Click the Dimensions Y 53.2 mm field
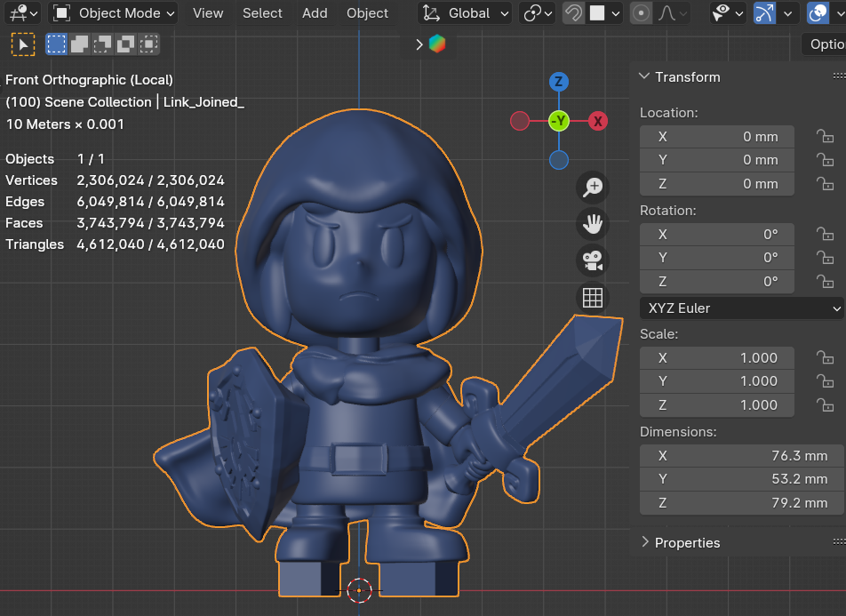 point(741,479)
